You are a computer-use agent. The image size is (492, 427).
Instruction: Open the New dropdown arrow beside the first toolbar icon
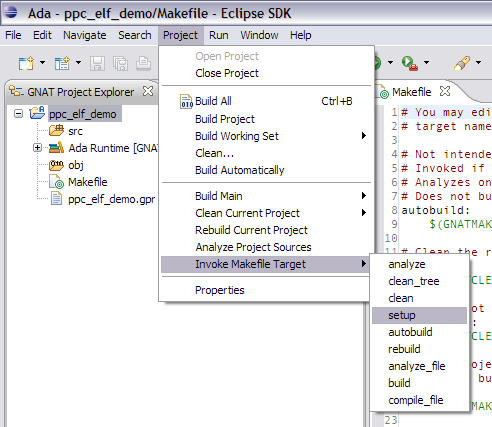(42, 62)
